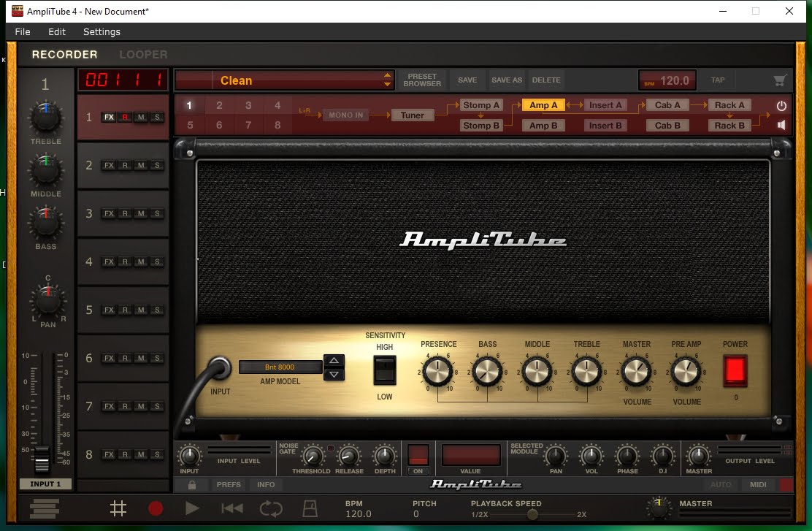Select signal chain slot 2

[219, 106]
